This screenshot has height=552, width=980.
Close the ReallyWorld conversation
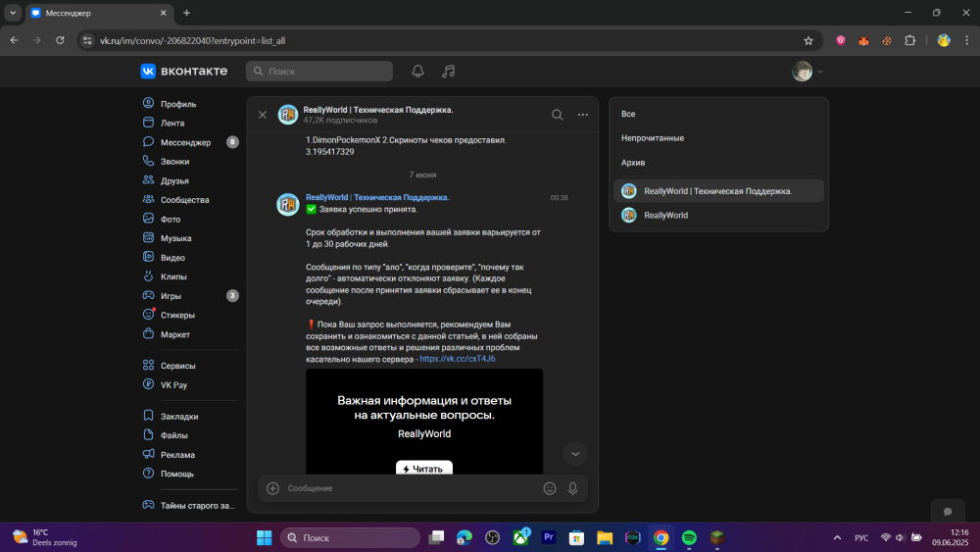(263, 115)
